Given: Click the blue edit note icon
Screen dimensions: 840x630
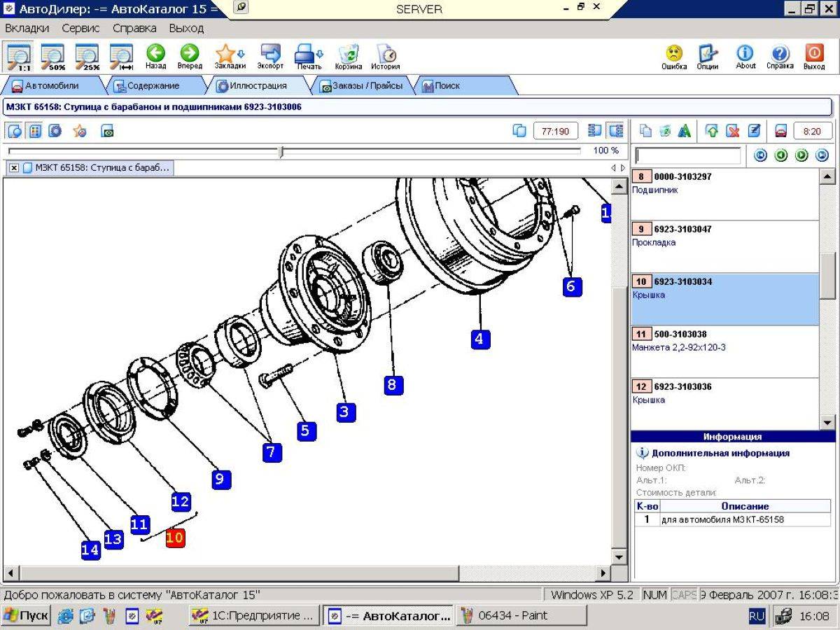Looking at the screenshot, I should click(754, 131).
